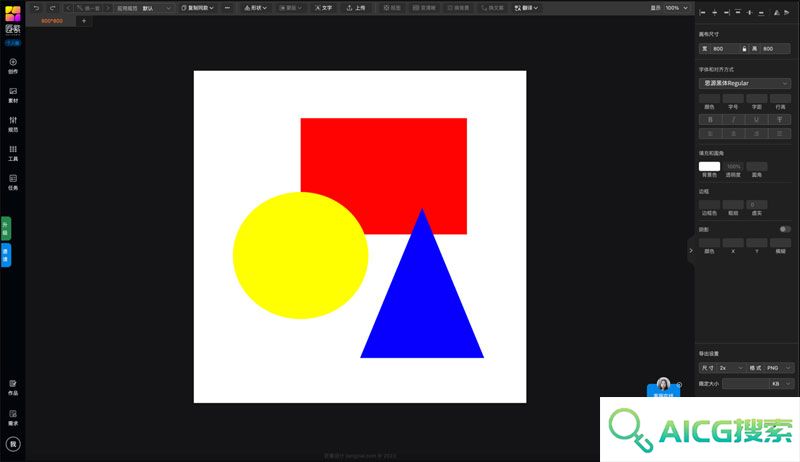The width and height of the screenshot is (800, 462).
Task: Toggle the 阴影 shadow switch
Action: click(785, 229)
